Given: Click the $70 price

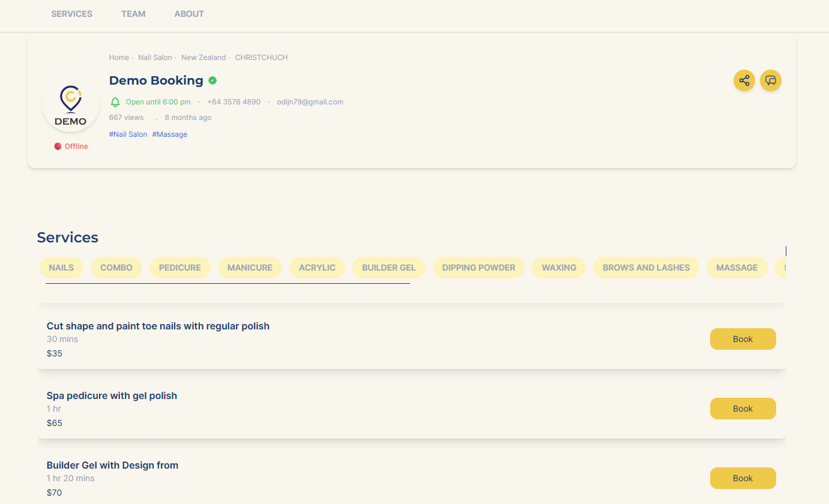Looking at the screenshot, I should point(55,493).
